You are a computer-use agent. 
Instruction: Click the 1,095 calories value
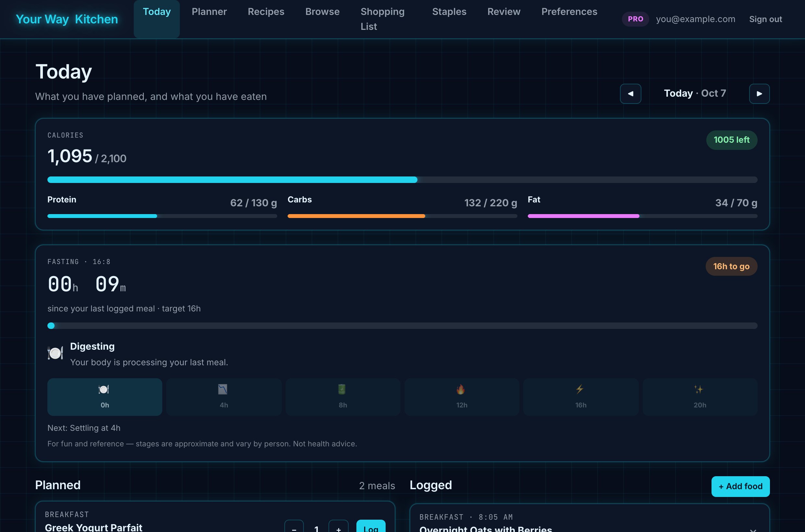click(70, 156)
